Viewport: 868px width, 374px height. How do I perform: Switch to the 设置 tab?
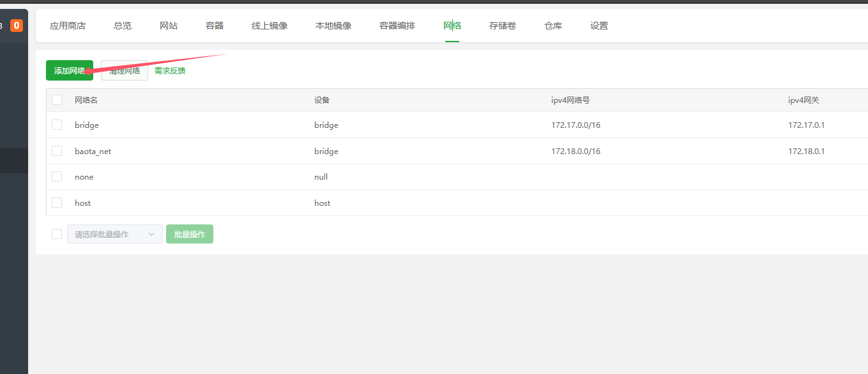click(x=599, y=26)
